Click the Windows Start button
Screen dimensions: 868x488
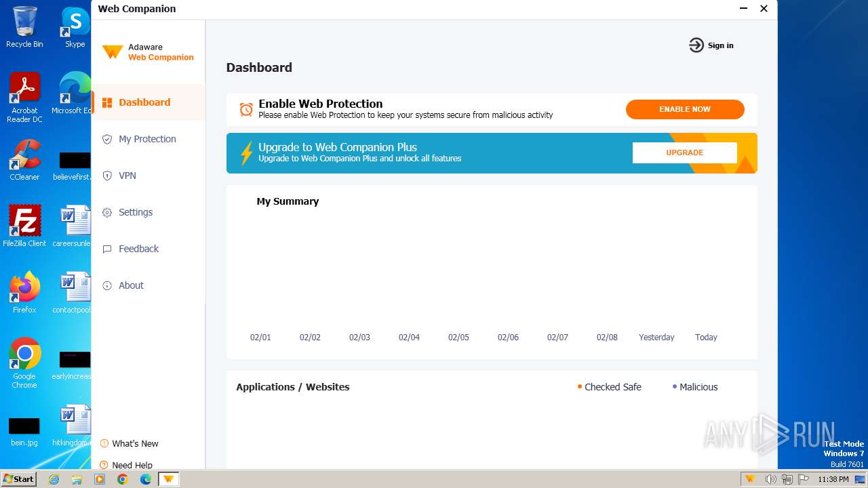(19, 479)
